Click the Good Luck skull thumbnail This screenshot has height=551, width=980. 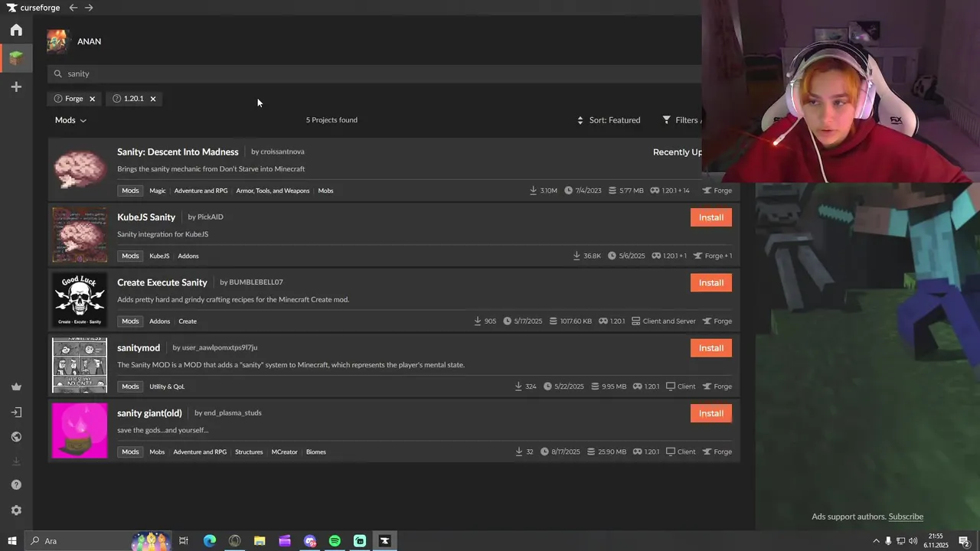[80, 300]
